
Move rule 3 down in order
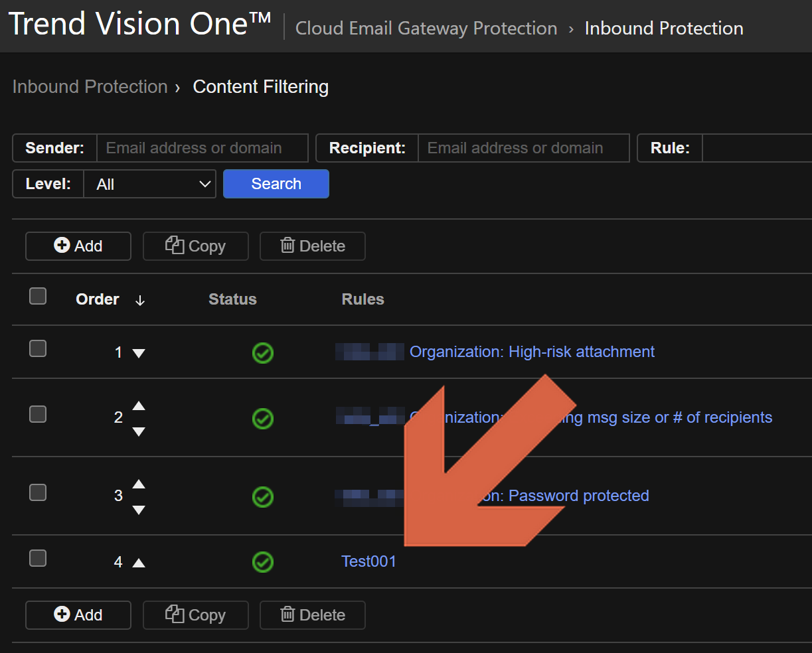(x=139, y=510)
